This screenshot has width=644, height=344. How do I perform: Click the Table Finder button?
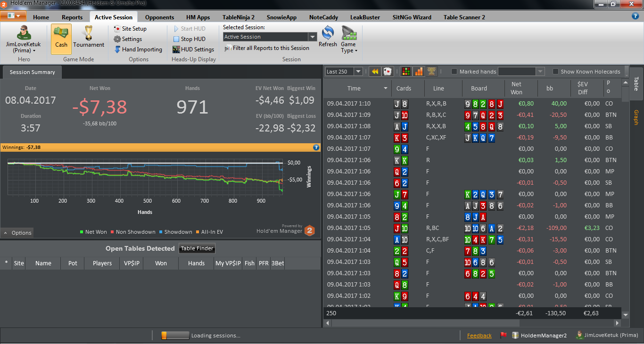point(197,248)
